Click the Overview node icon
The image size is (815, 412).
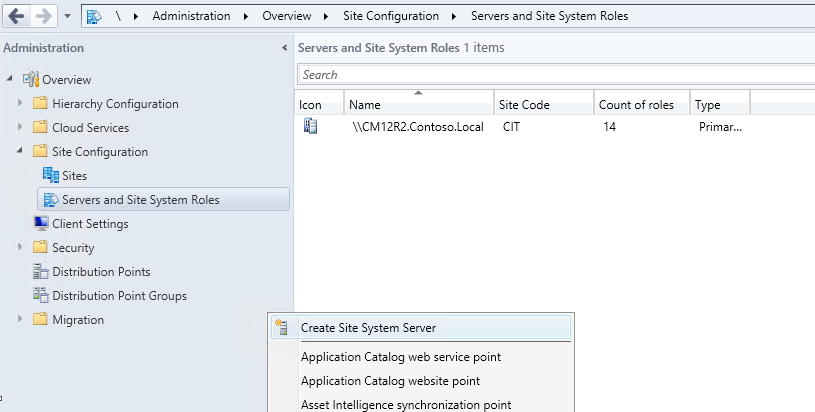tap(31, 80)
